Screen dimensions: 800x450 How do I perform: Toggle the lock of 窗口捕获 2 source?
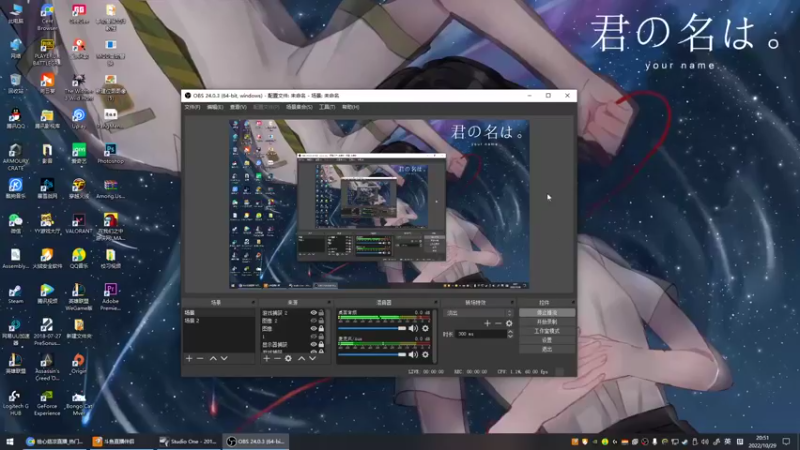pyautogui.click(x=321, y=313)
